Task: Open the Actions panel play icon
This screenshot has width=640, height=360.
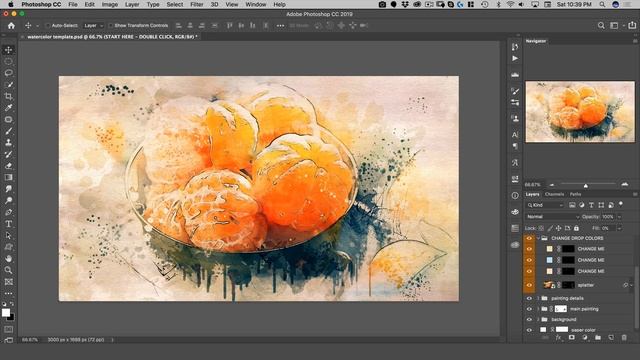Action: 515,58
